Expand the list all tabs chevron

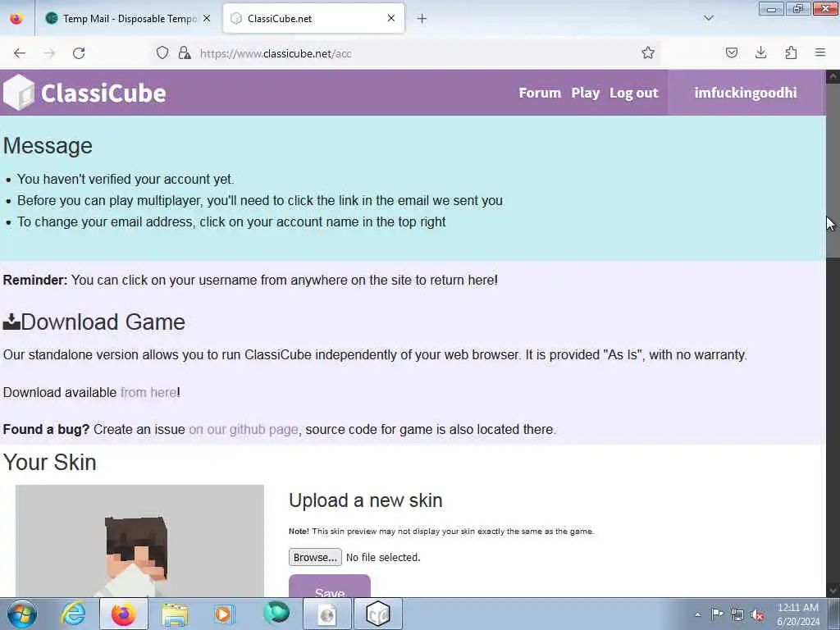[708, 18]
